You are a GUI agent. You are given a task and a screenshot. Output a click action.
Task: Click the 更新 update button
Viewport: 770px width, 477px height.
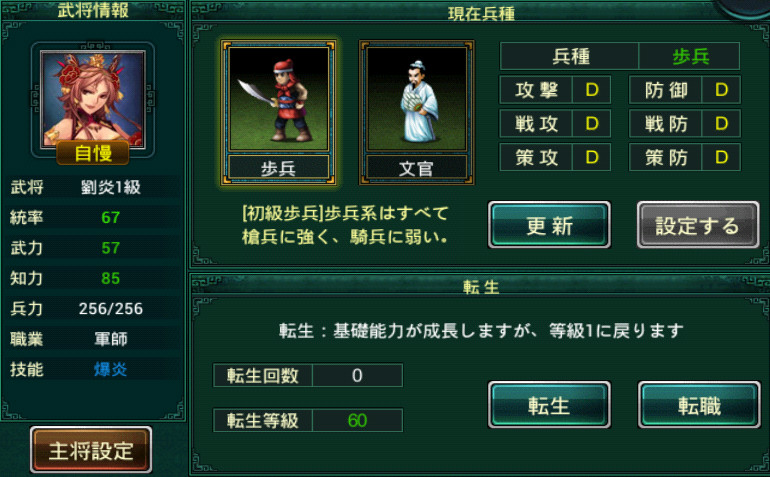coord(550,225)
